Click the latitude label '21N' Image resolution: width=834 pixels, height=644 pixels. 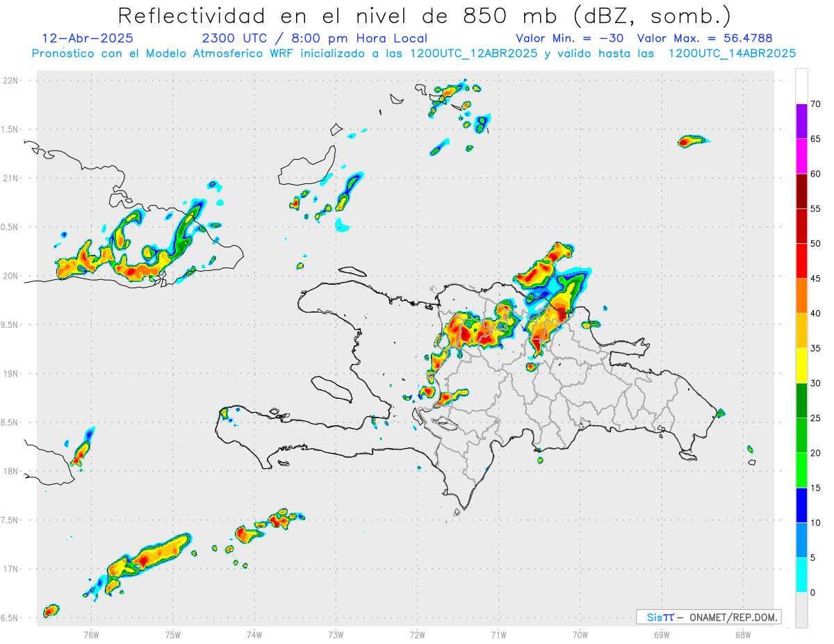point(12,178)
